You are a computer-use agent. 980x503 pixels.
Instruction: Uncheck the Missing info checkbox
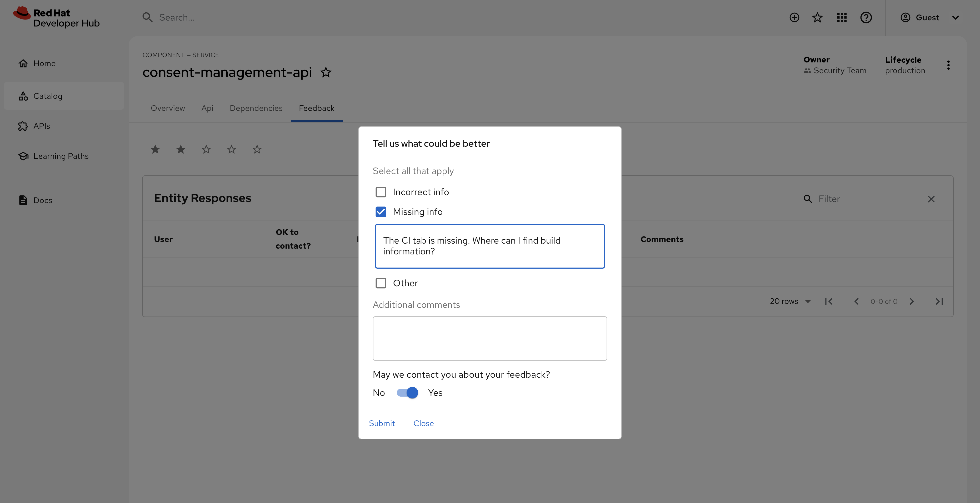pos(381,211)
